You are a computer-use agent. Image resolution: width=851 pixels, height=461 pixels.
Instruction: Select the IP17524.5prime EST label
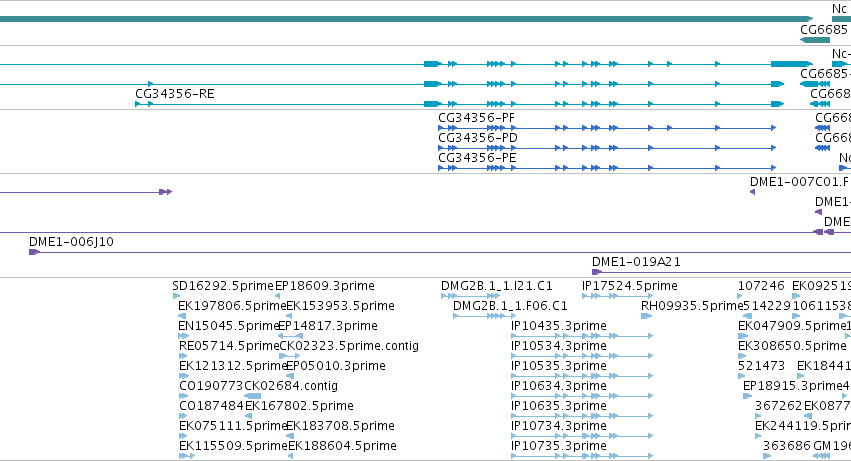(630, 286)
